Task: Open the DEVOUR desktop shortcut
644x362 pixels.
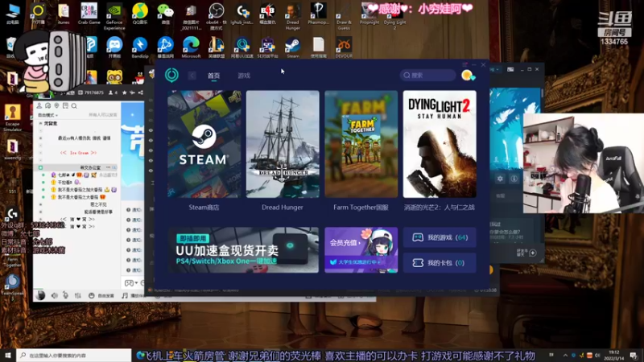Action: coord(344,47)
